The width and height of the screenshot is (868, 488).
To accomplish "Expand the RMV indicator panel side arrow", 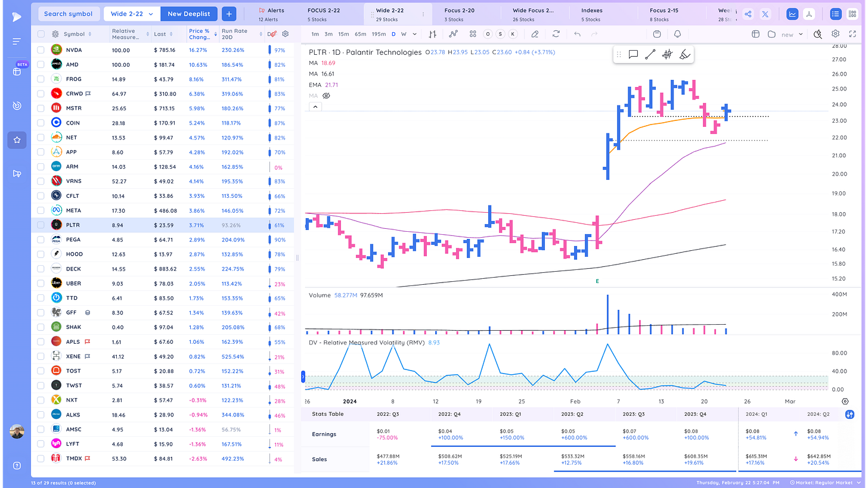I will click(x=304, y=377).
